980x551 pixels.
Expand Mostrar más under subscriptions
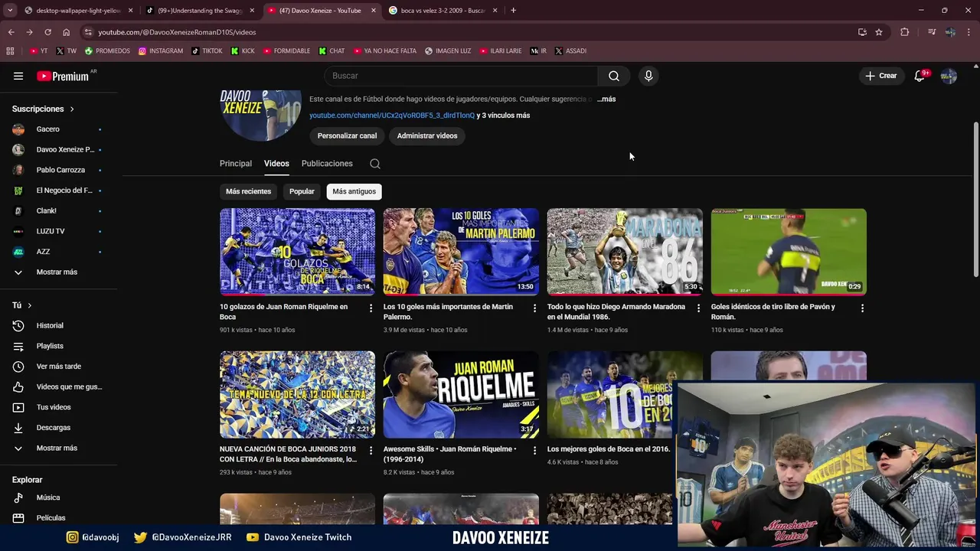tap(58, 272)
